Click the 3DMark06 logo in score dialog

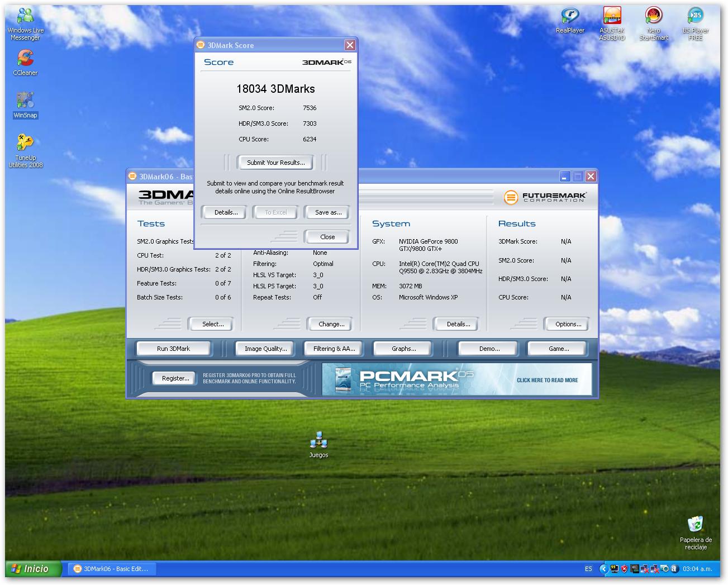coord(327,62)
